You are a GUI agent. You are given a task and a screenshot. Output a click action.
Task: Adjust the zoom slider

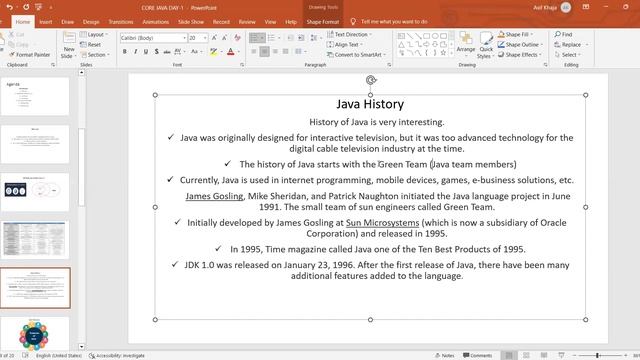point(597,356)
